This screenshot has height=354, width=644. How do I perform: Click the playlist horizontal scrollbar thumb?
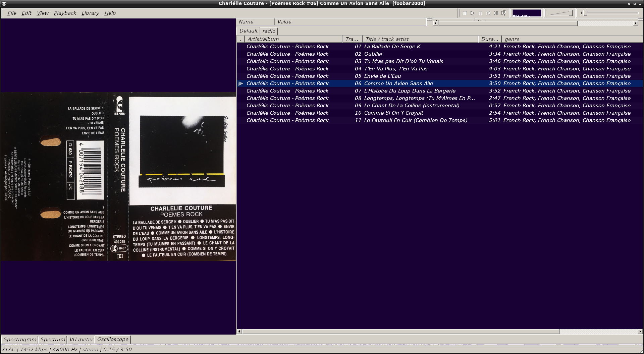point(400,332)
